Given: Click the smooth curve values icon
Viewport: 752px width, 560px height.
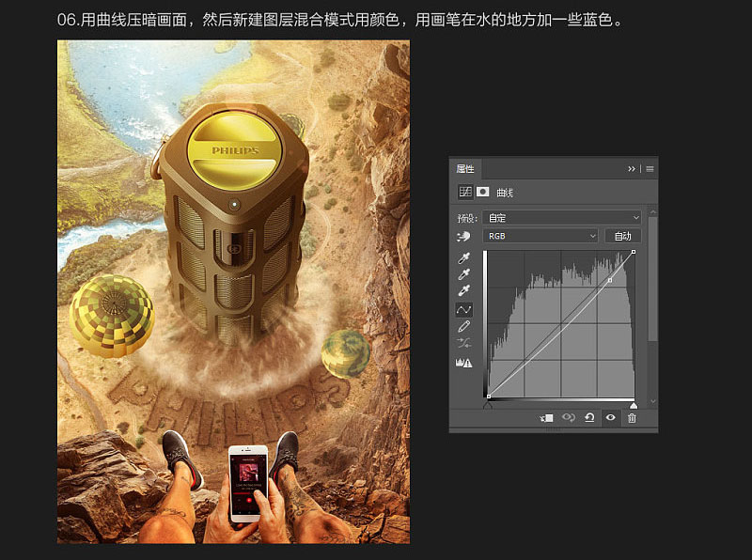Looking at the screenshot, I should point(463,343).
